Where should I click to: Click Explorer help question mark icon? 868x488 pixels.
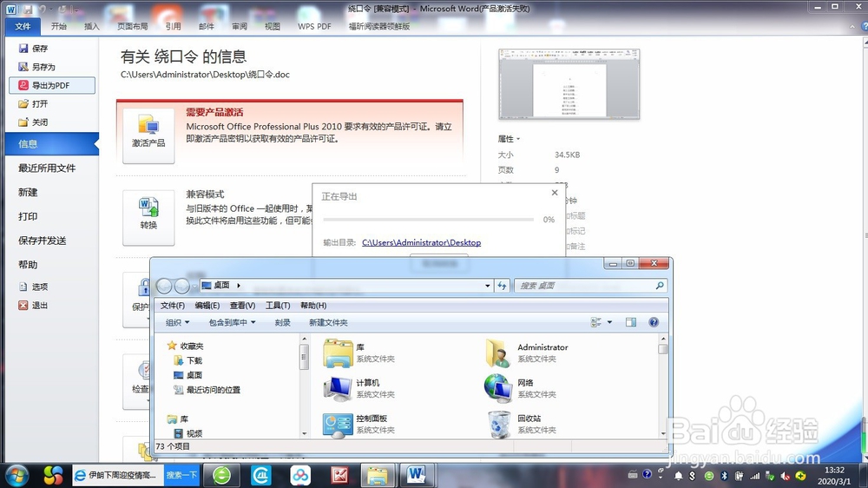pyautogui.click(x=654, y=322)
